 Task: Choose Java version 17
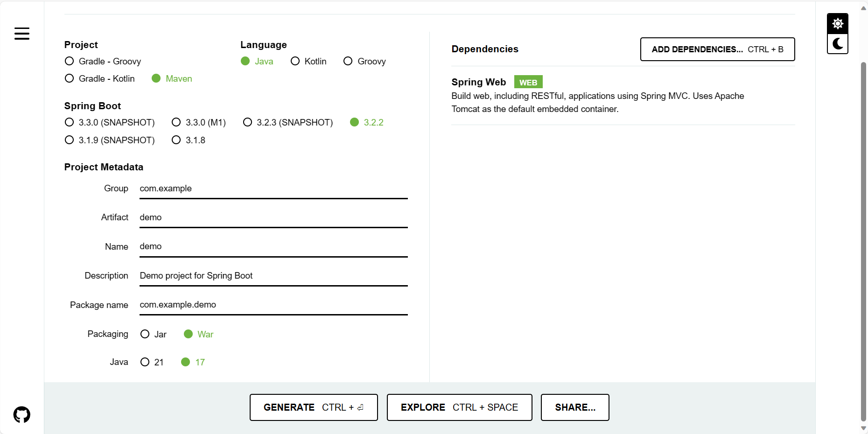coord(193,362)
